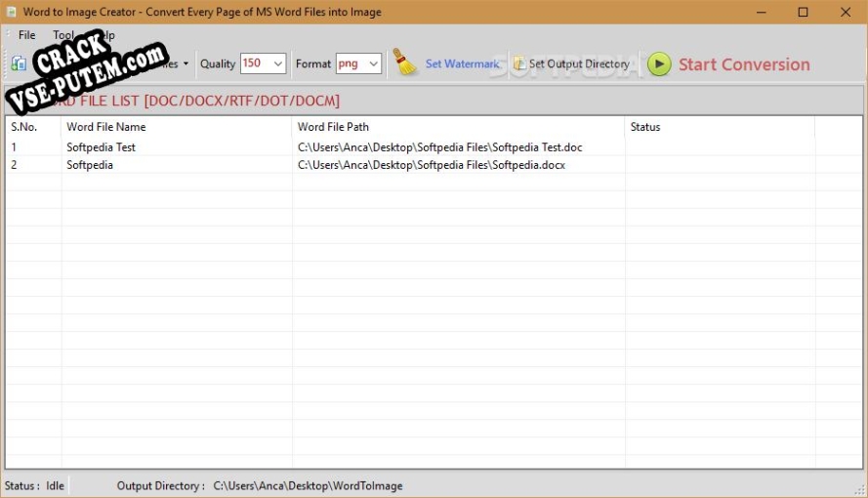This screenshot has width=868, height=498.
Task: Click the Set Watermark link
Action: point(462,64)
